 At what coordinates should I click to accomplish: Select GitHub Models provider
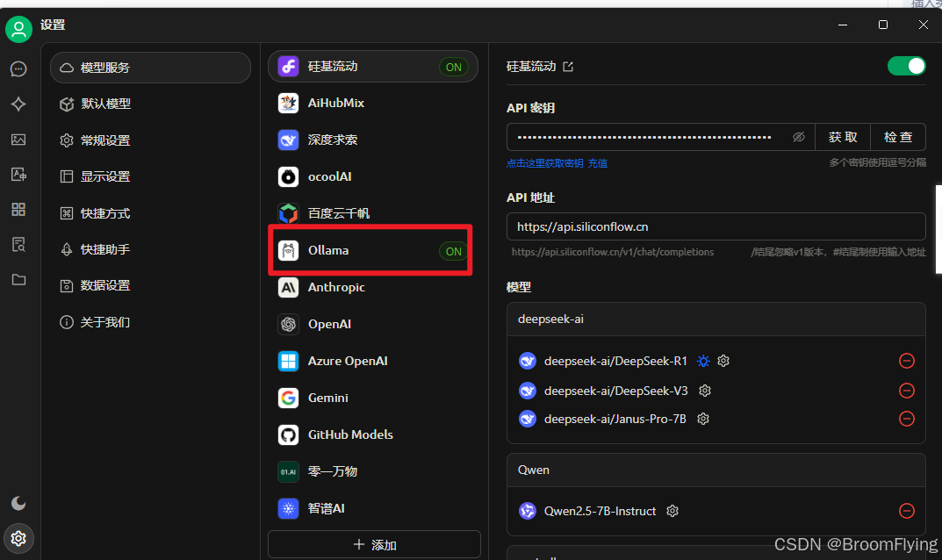372,434
